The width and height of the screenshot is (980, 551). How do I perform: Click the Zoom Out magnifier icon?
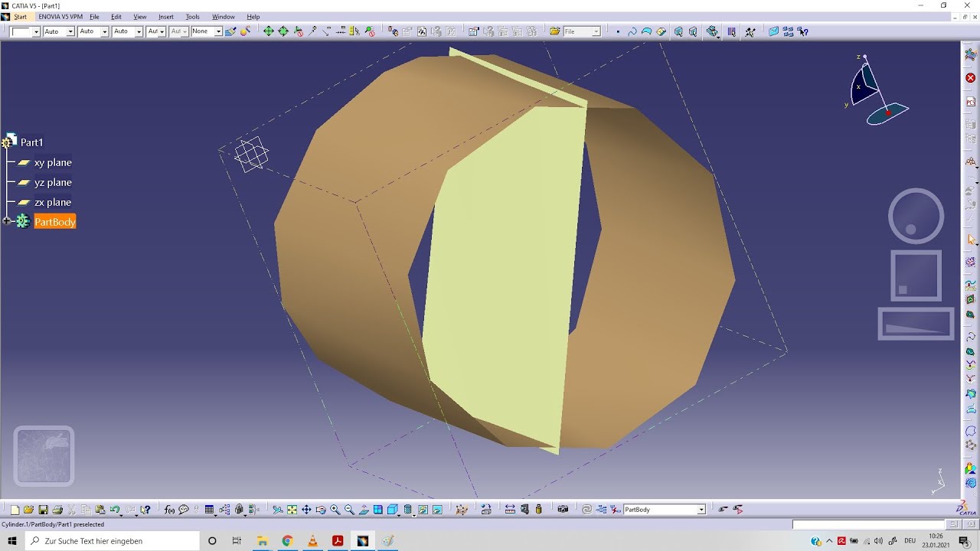click(x=349, y=510)
